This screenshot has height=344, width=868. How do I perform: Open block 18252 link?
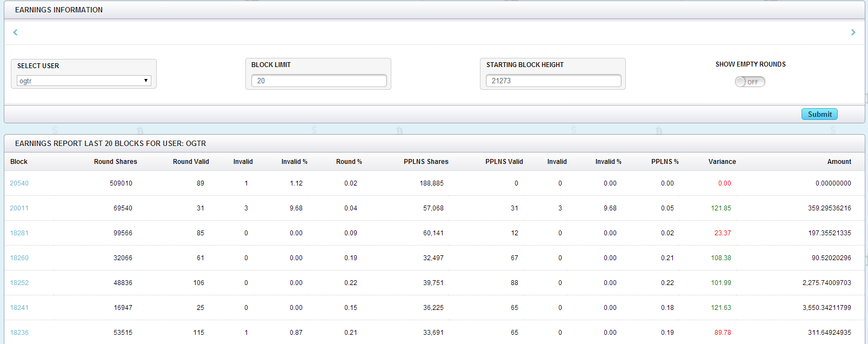tap(19, 283)
